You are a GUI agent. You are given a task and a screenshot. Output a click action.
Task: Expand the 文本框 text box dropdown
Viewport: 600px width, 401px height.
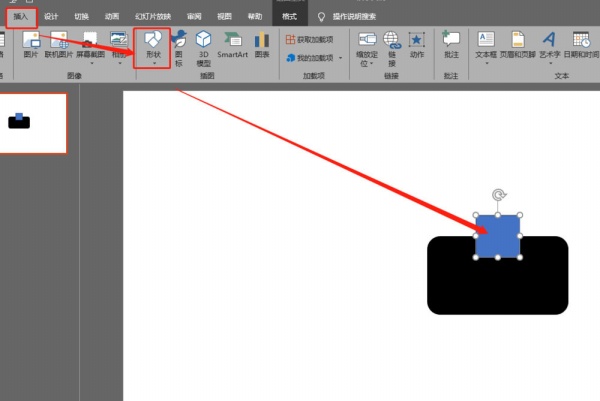486,62
